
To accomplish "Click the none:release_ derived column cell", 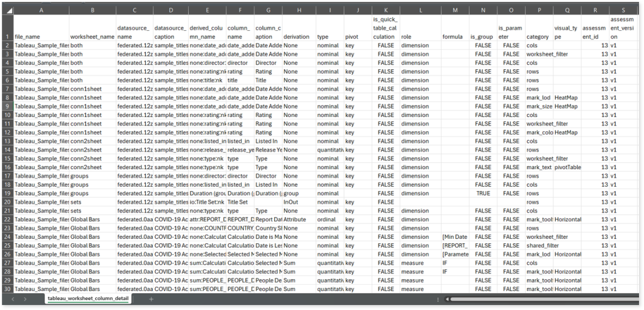I will click(207, 150).
